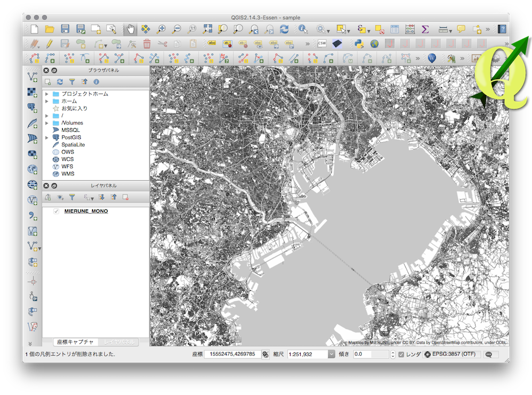Click the Add Vector Layer sidebar icon

(x=32, y=77)
